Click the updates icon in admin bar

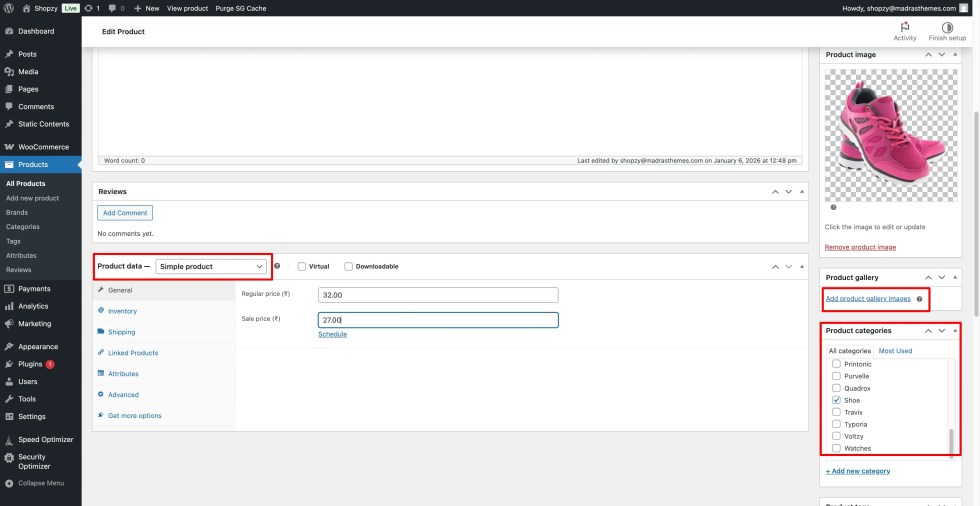click(x=91, y=7)
